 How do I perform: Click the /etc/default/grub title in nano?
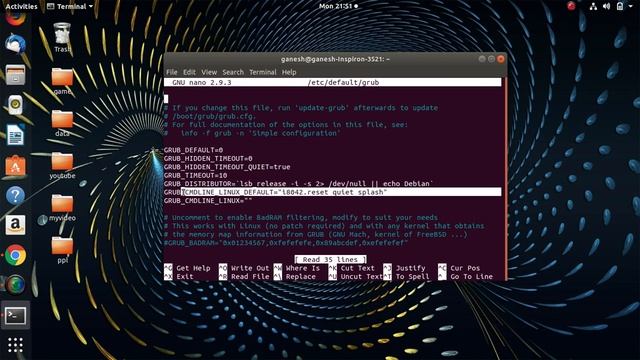[x=343, y=82]
